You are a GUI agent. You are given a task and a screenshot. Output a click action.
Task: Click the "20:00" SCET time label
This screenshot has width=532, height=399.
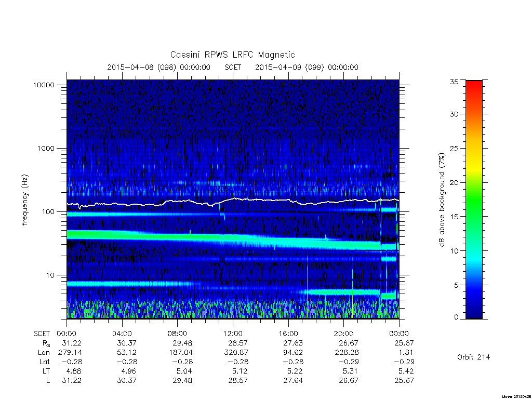[344, 334]
